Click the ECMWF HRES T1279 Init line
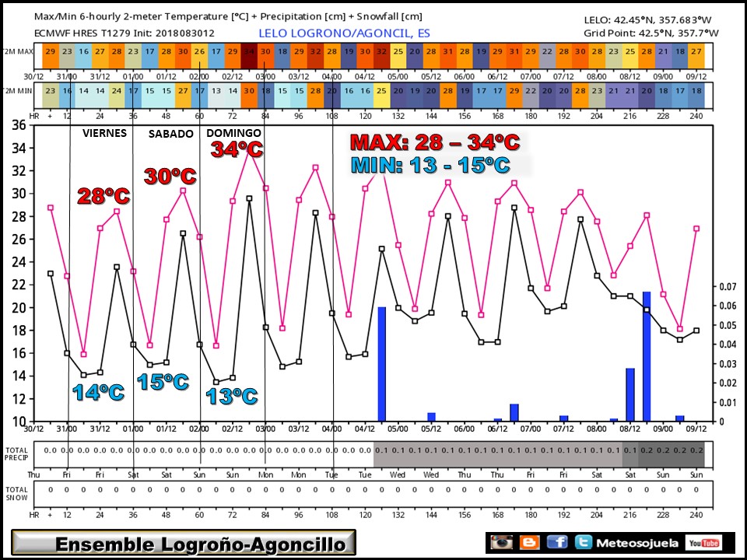This screenshot has height=560, width=747. 124,33
